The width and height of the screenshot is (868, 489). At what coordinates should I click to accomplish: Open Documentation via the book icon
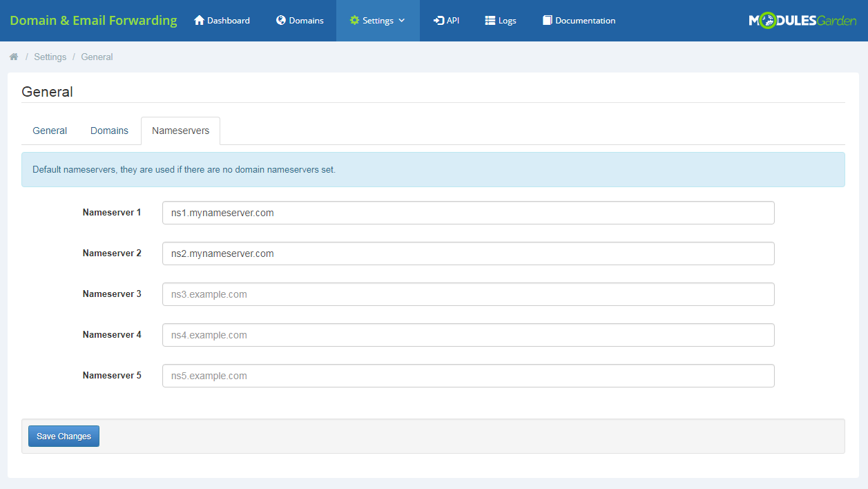coord(547,20)
